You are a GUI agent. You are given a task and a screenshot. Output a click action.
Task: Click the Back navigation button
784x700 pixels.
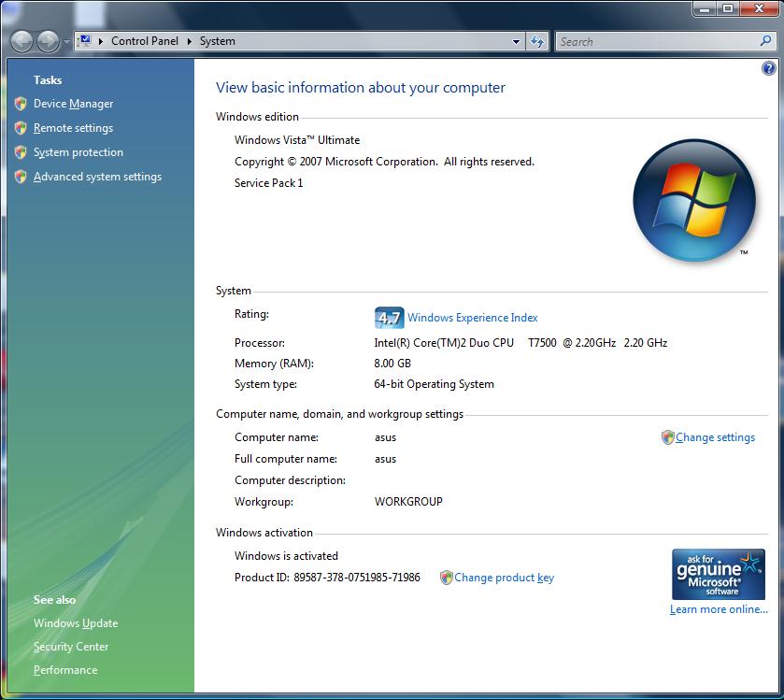tap(22, 41)
